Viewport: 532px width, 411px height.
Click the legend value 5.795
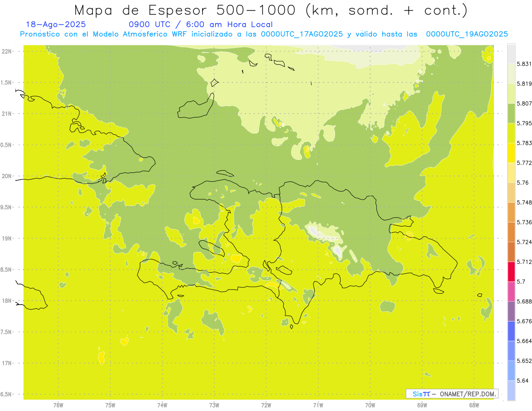click(524, 123)
